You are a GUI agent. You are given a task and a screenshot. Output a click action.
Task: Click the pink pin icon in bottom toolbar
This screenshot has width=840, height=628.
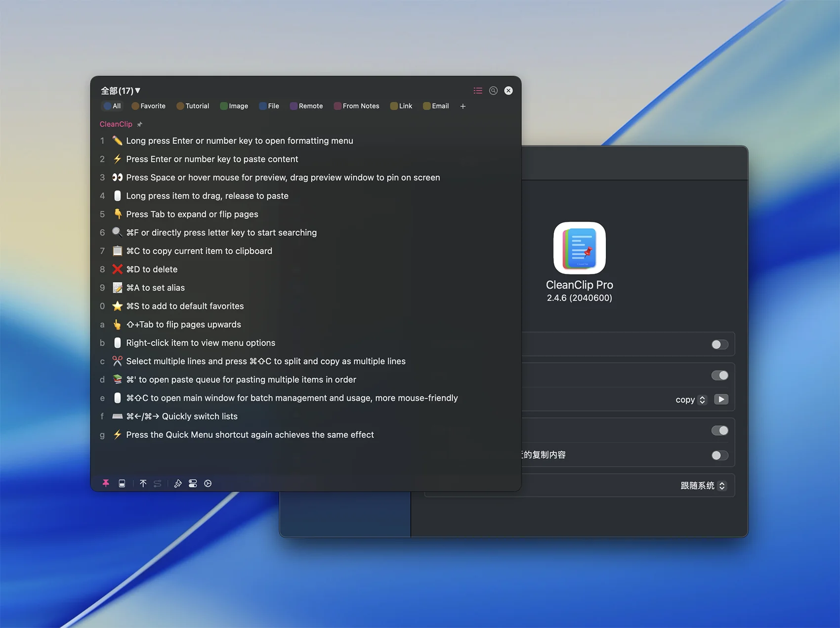tap(106, 483)
